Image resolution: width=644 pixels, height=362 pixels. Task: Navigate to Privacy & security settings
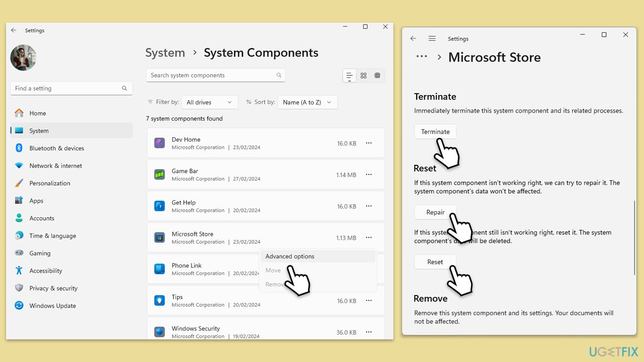tap(53, 288)
